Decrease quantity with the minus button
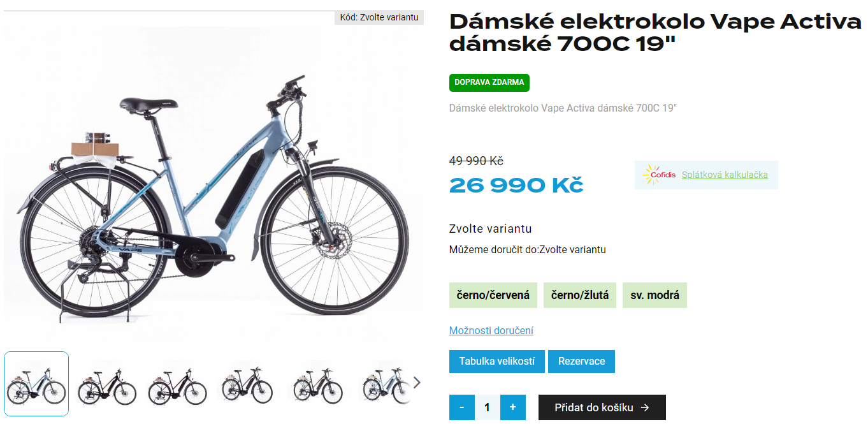Image resolution: width=868 pixels, height=424 pixels. (462, 407)
